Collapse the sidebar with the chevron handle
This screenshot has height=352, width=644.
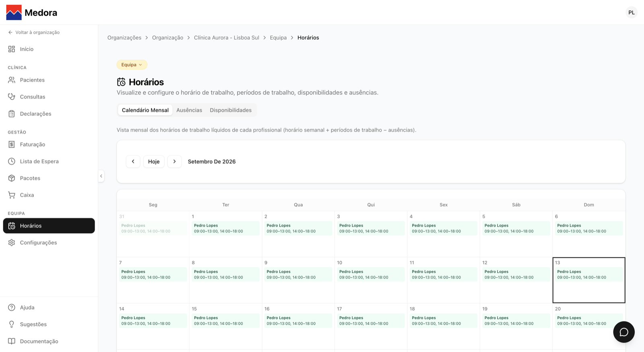(x=101, y=176)
